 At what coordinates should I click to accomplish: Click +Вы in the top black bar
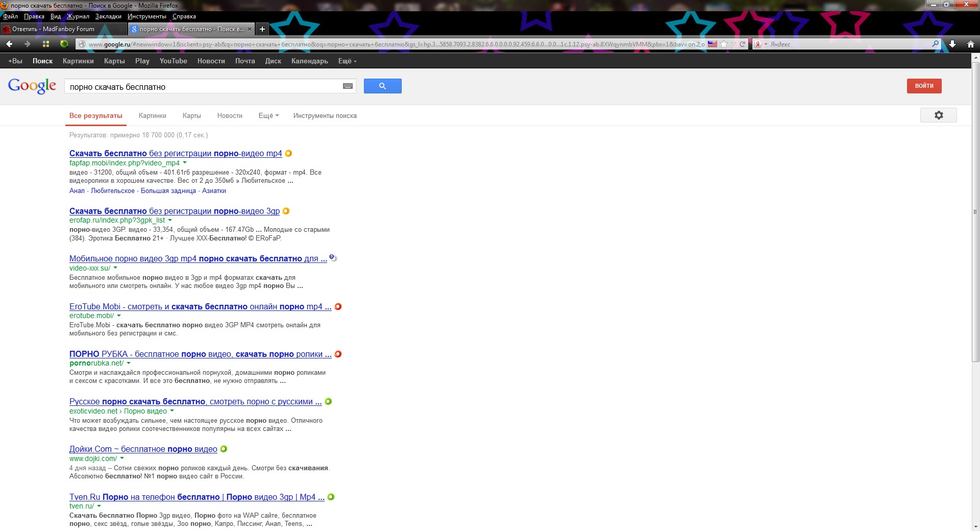(x=15, y=61)
